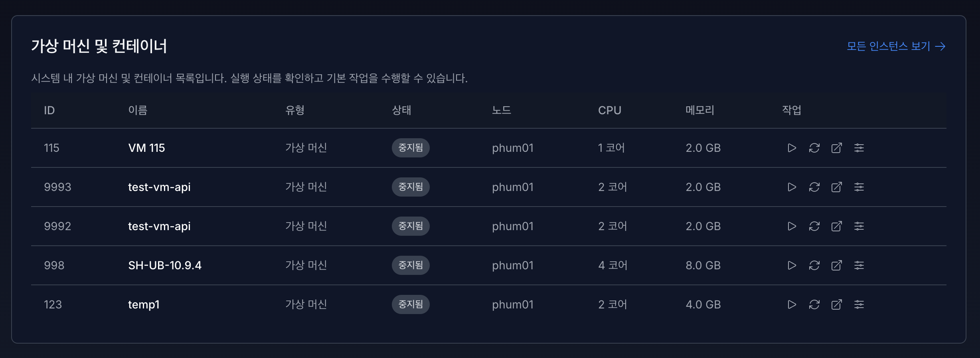Open settings panel for SH-UB-10.9.4
The width and height of the screenshot is (980, 358).
coord(859,265)
